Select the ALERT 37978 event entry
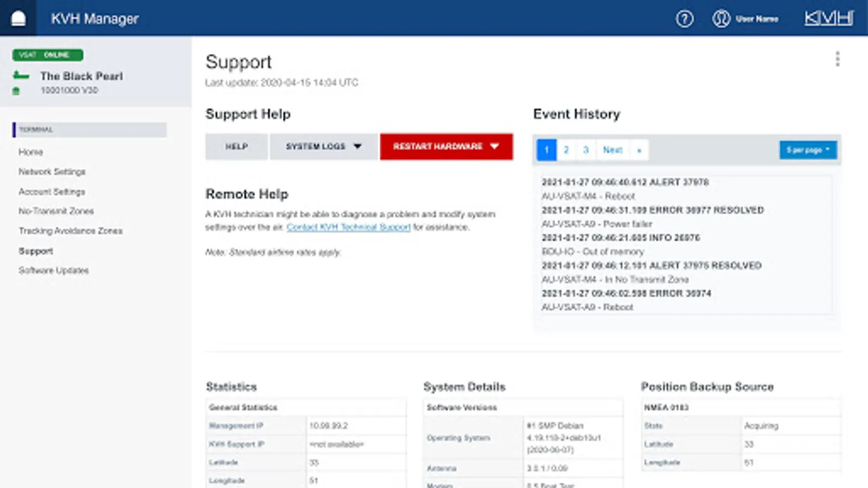The image size is (868, 488). [625, 182]
